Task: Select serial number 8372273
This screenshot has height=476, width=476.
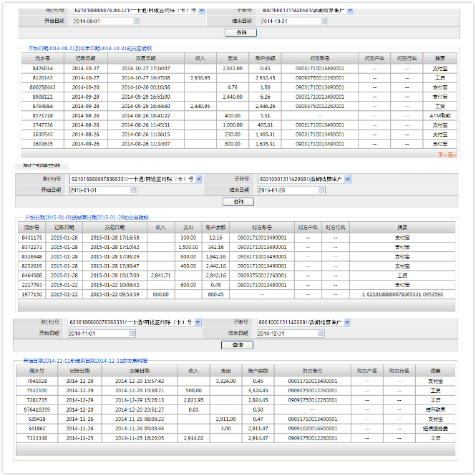Action: 32,247
